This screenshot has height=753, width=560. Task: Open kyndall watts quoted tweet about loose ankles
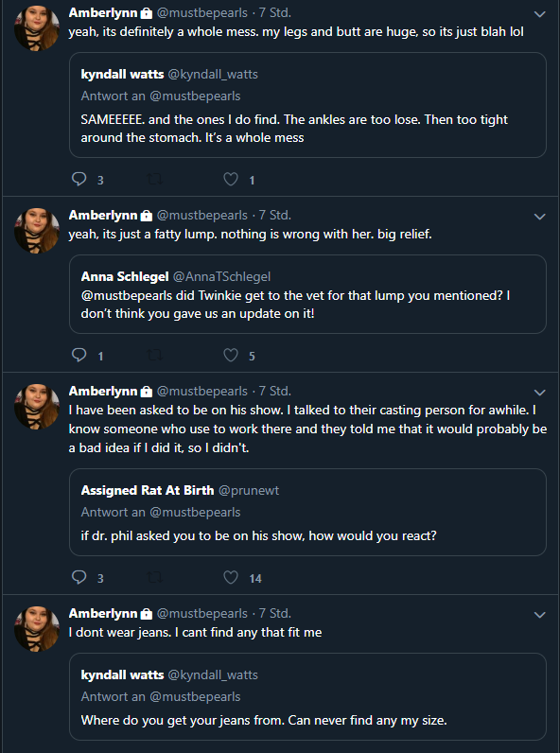(x=307, y=105)
